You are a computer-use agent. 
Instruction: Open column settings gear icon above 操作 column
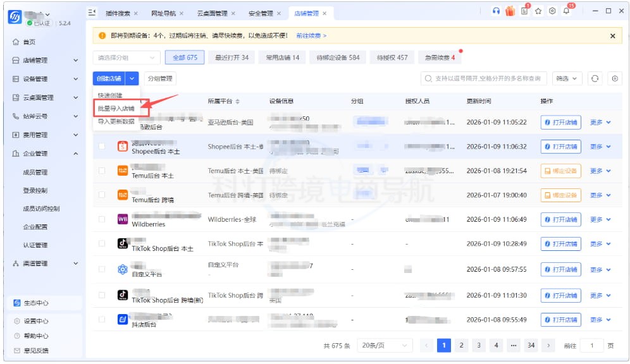click(x=615, y=78)
